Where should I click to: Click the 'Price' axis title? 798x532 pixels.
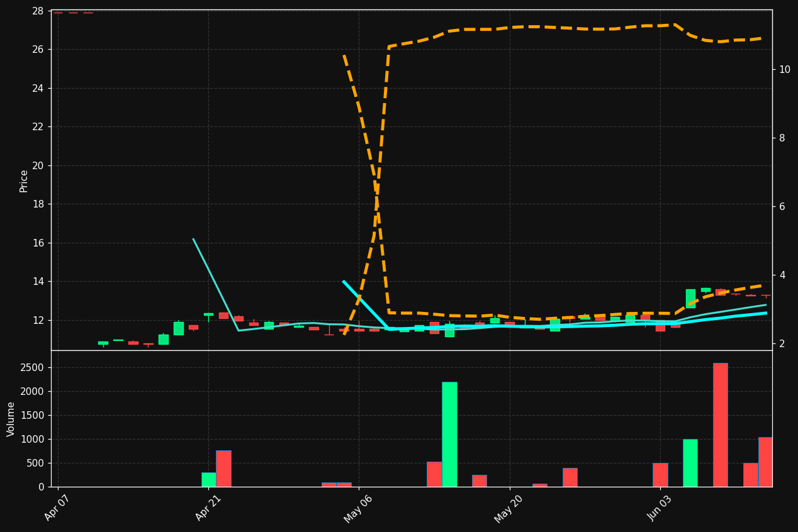24,180
